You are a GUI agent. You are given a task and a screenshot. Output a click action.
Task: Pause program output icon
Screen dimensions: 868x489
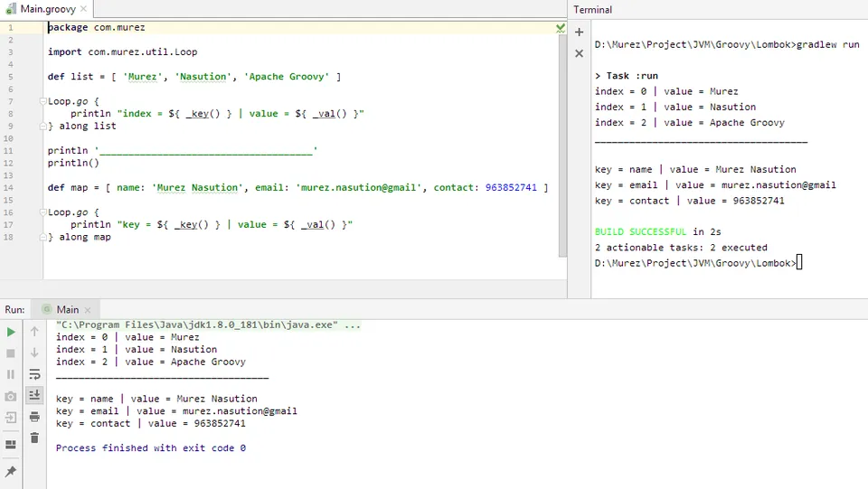11,374
